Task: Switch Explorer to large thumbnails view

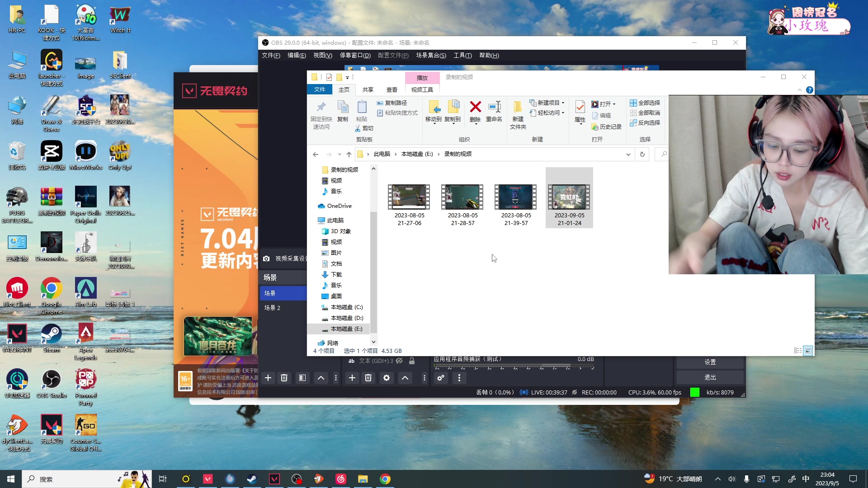Action: coord(808,351)
